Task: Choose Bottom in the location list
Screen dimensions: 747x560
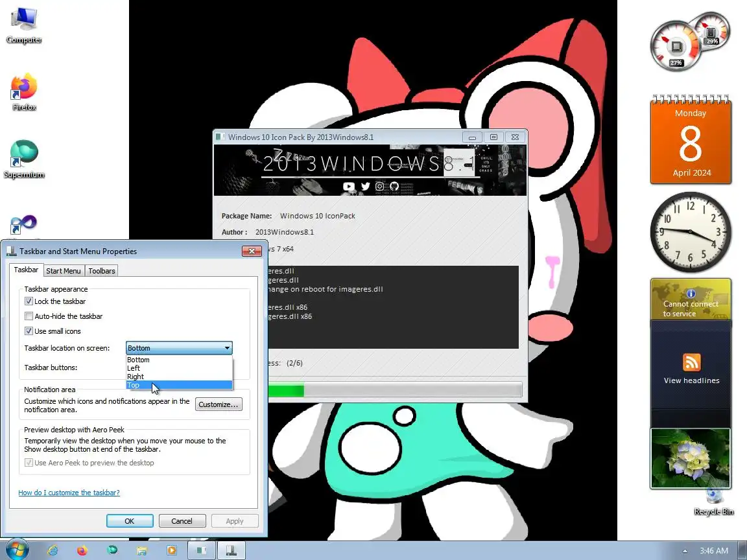Action: [x=179, y=360]
